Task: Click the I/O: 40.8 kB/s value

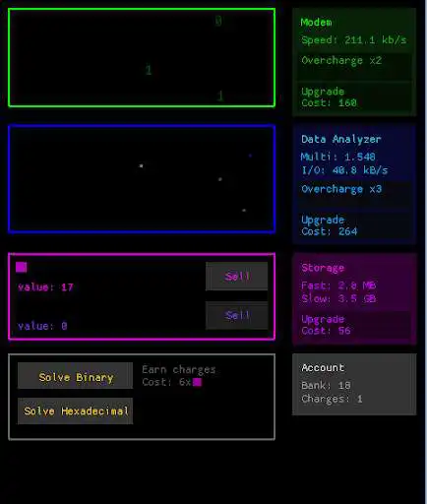Action: pos(344,170)
